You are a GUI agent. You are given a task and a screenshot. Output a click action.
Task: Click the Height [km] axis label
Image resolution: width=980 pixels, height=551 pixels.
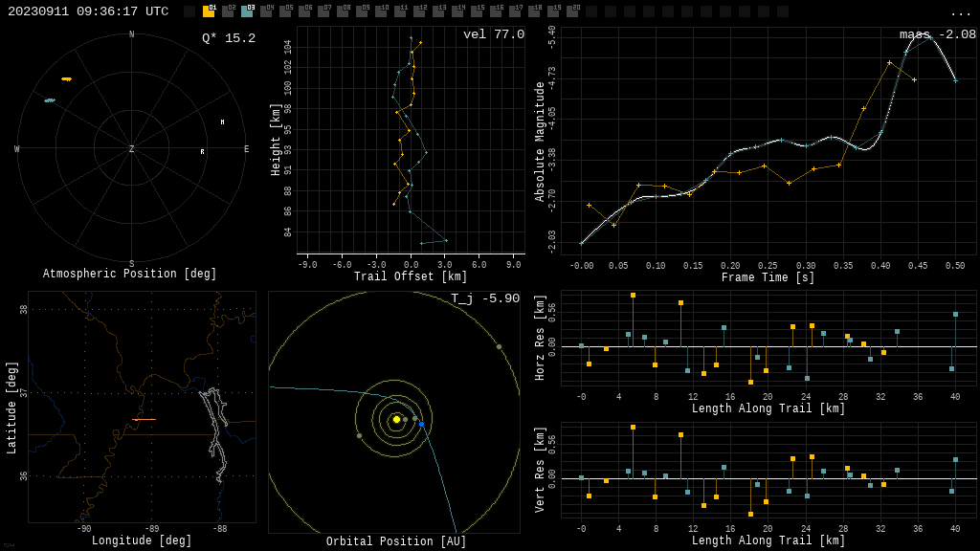[276, 140]
